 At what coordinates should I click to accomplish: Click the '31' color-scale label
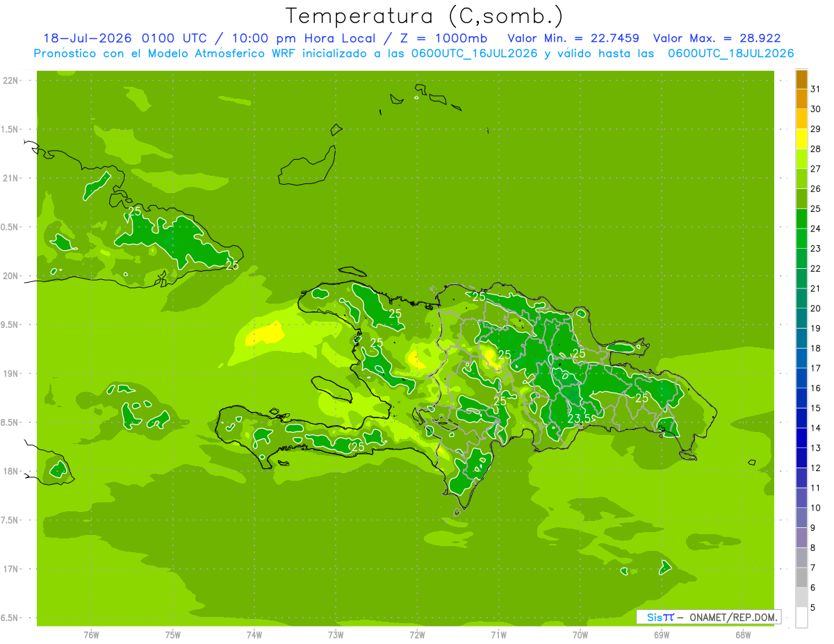[x=815, y=88]
